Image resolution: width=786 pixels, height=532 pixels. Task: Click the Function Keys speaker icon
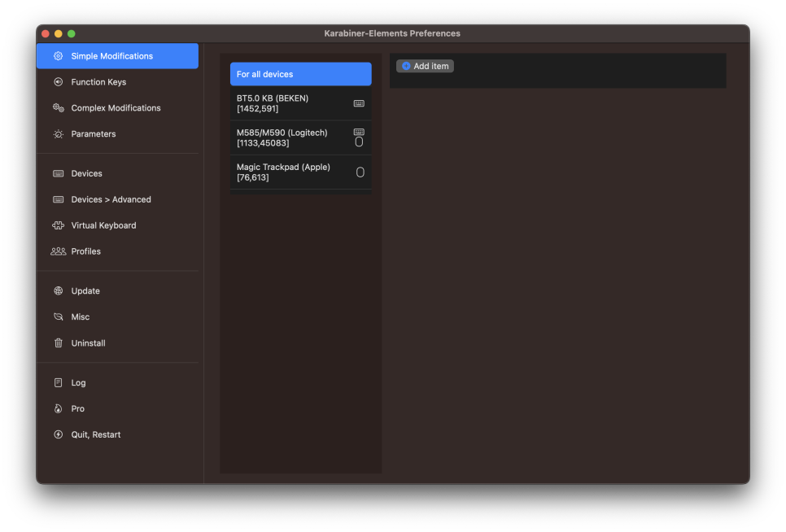(58, 81)
